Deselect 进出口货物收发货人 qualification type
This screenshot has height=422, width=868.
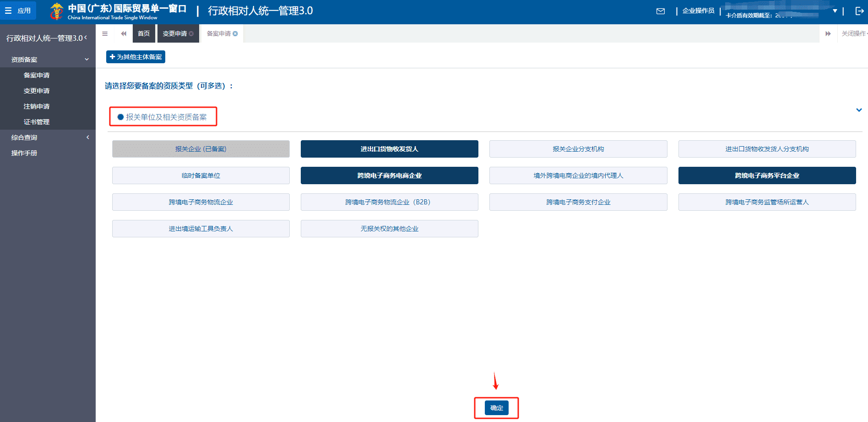(389, 149)
